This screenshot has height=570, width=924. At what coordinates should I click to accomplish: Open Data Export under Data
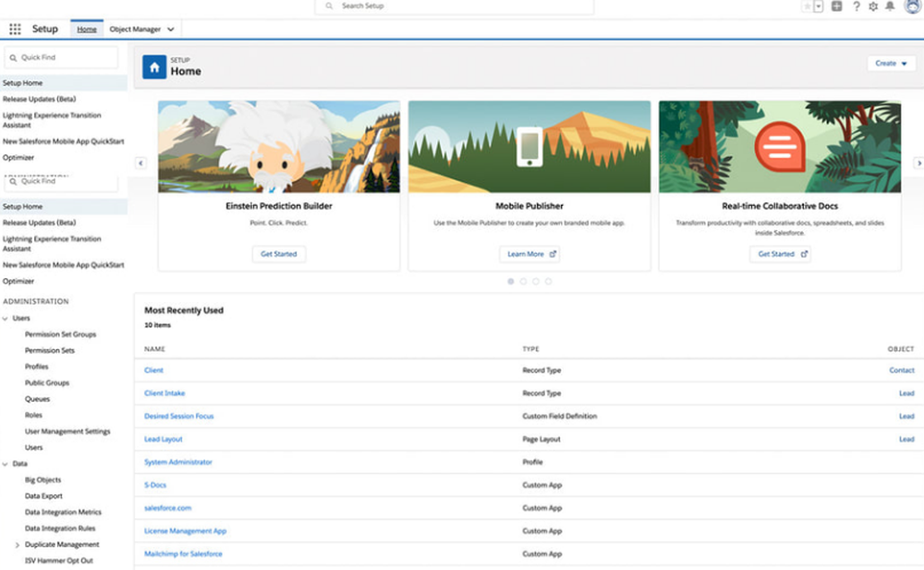[43, 496]
